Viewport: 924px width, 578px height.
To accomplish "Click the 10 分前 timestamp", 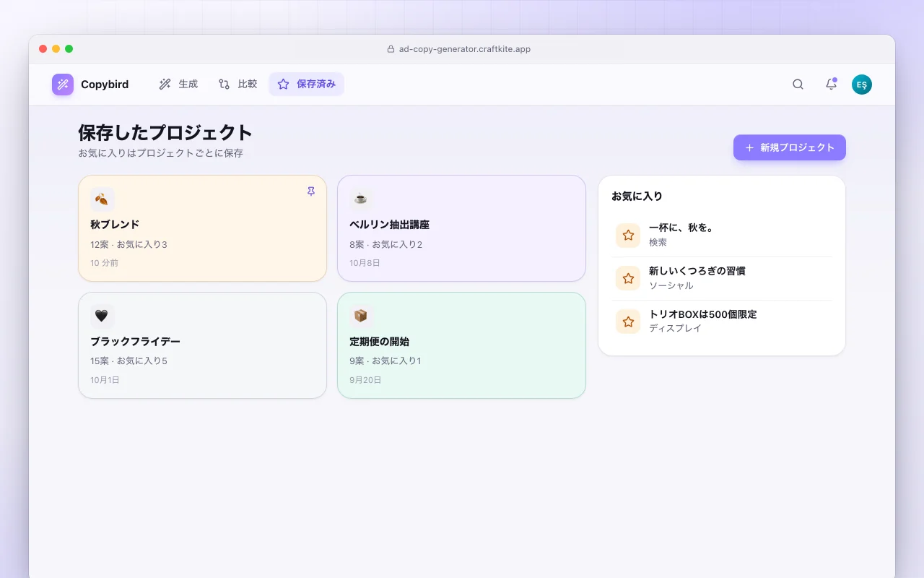I will tap(105, 263).
